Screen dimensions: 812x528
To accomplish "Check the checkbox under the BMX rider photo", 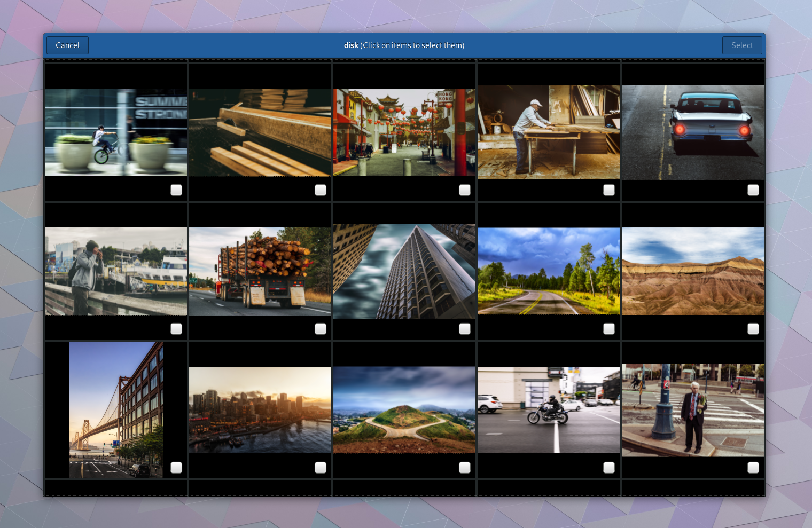I will tap(176, 190).
